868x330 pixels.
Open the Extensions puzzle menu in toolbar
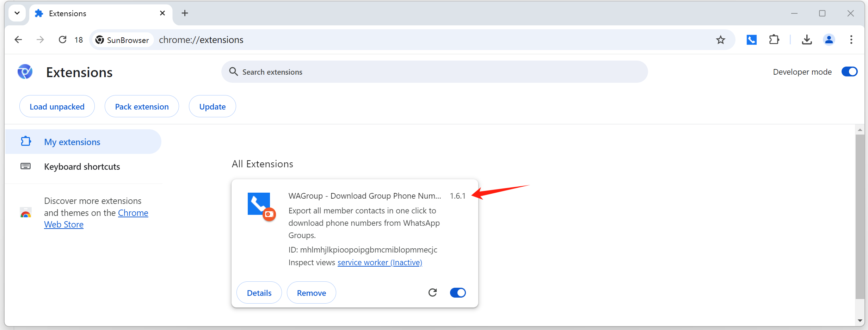pyautogui.click(x=774, y=40)
